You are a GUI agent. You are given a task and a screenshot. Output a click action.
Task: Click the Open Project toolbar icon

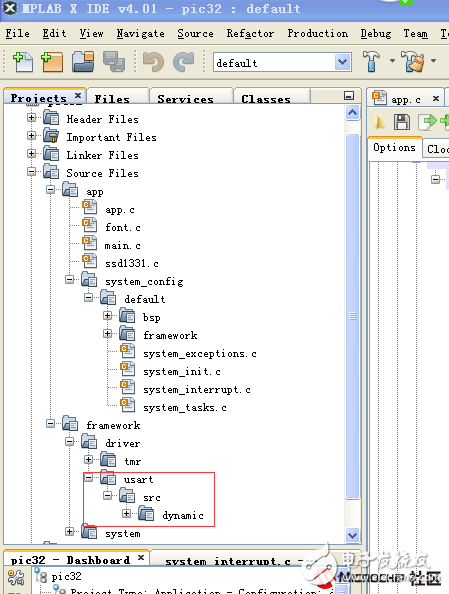(83, 62)
